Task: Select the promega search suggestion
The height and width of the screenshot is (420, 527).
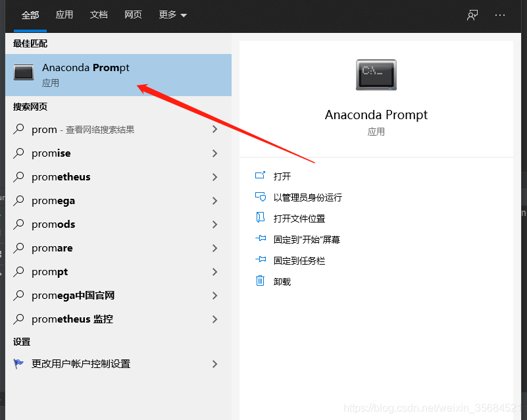Action: [x=118, y=201]
